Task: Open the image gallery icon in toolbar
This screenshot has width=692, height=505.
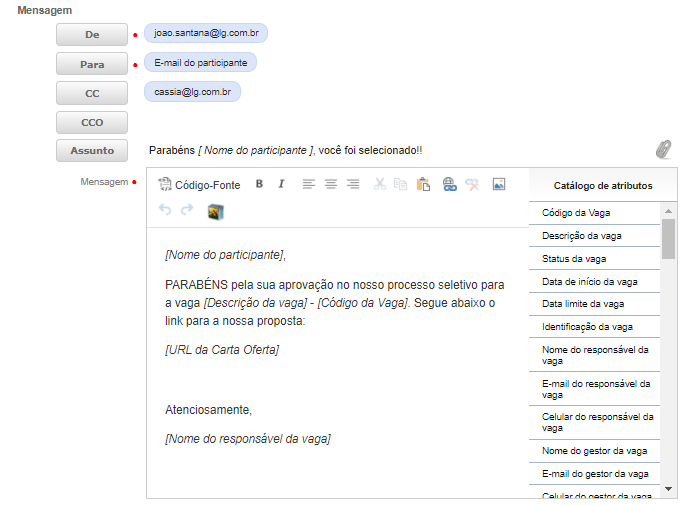Action: pos(215,211)
